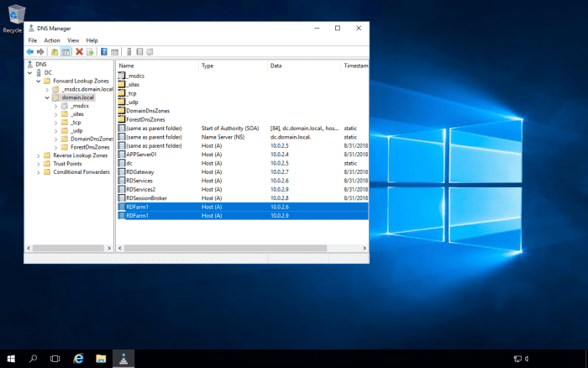Expand the _msdcs subfolder in the tree
This screenshot has width=588, height=368.
tap(56, 106)
